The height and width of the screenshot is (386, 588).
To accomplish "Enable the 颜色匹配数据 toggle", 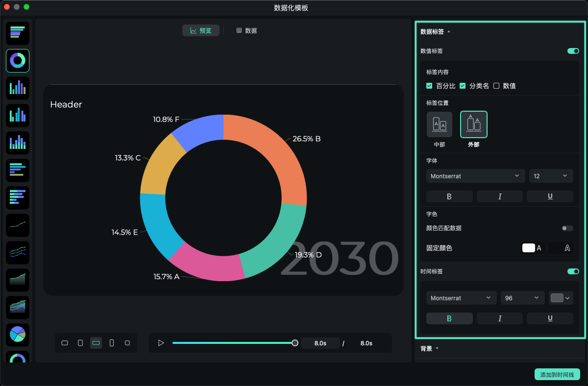I will pos(567,228).
